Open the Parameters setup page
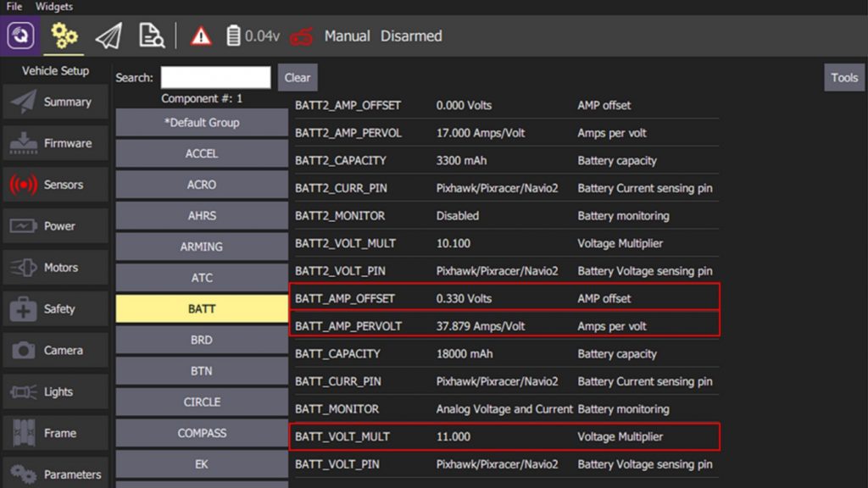 coord(55,474)
